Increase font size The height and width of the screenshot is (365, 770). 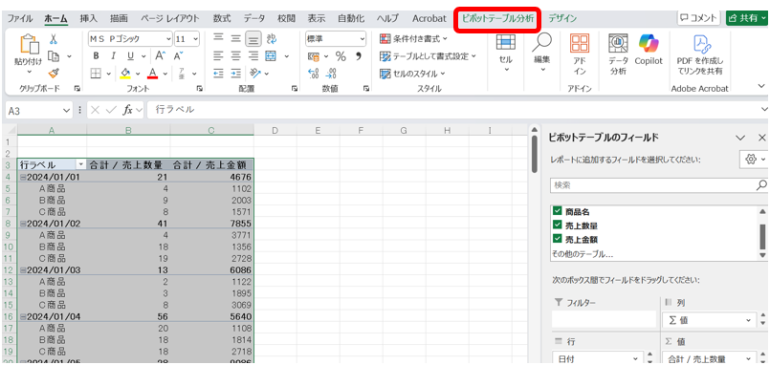click(160, 56)
